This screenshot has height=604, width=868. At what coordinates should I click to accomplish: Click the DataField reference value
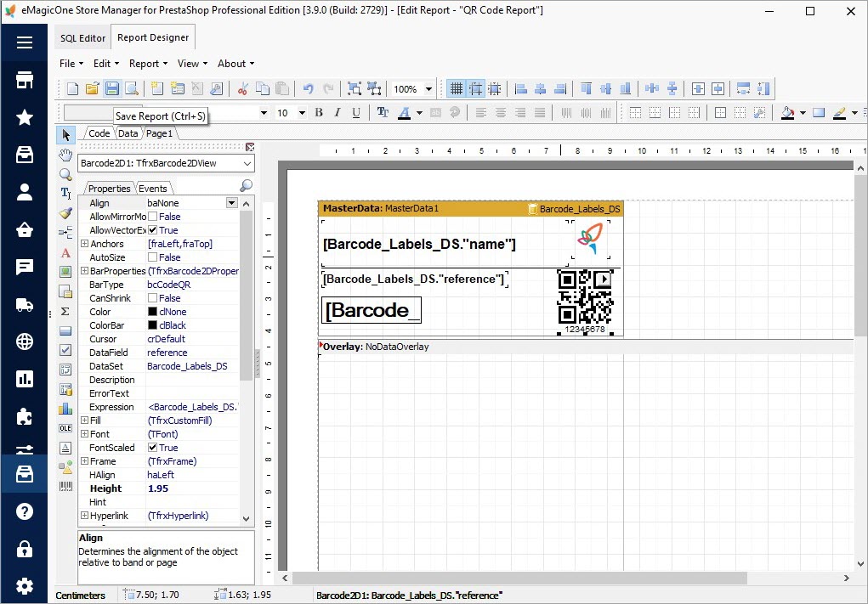click(x=192, y=353)
